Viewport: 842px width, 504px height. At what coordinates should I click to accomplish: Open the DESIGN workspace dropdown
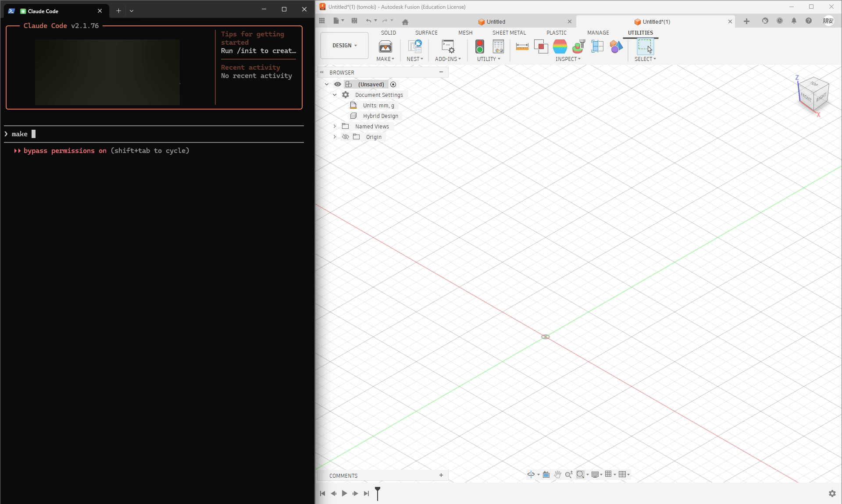(x=344, y=46)
